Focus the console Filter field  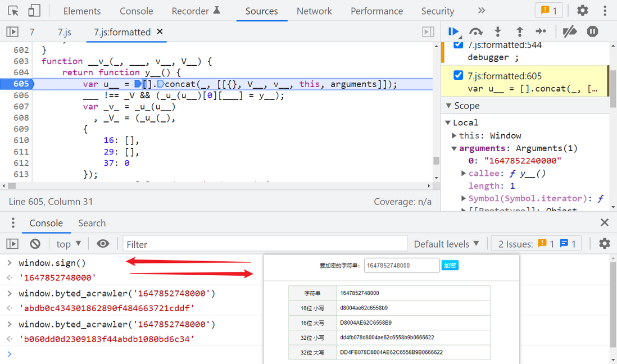[265, 244]
